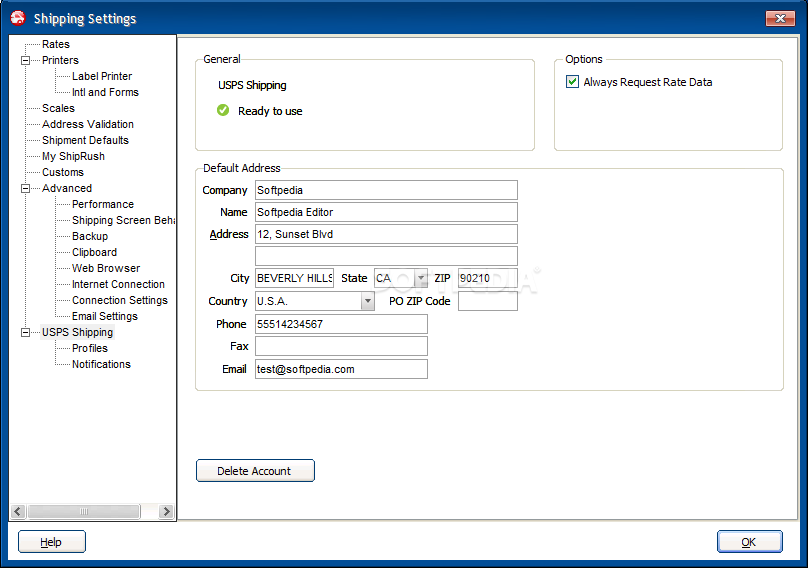Screen dimensions: 808x568
Task: Open Shipping Screen Behavior settings
Action: point(123,220)
